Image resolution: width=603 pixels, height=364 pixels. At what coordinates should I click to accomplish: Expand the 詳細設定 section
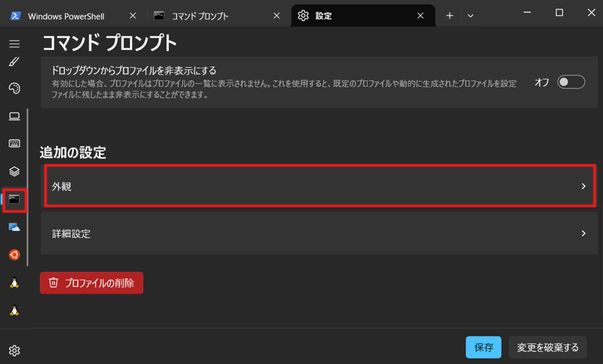(x=320, y=233)
